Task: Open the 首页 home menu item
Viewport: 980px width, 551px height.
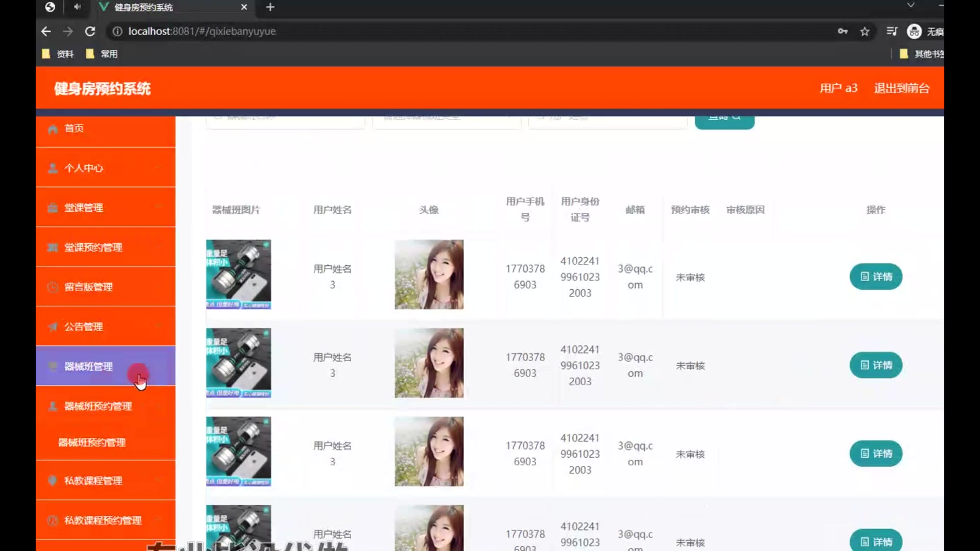Action: coord(106,129)
